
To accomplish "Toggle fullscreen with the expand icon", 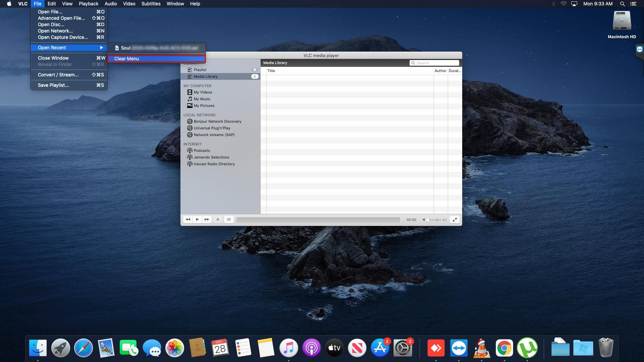I will [x=454, y=220].
